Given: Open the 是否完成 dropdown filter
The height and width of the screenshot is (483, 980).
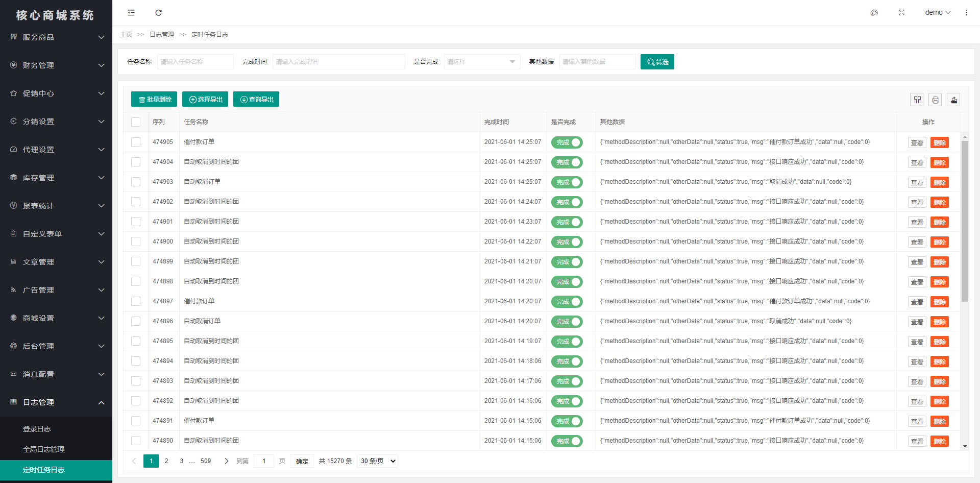Looking at the screenshot, I should (482, 62).
